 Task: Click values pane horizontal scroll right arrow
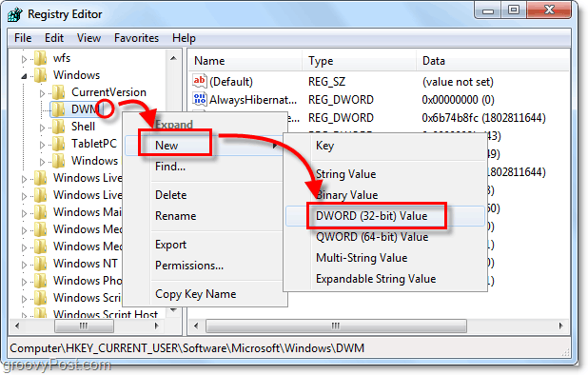coord(561,326)
